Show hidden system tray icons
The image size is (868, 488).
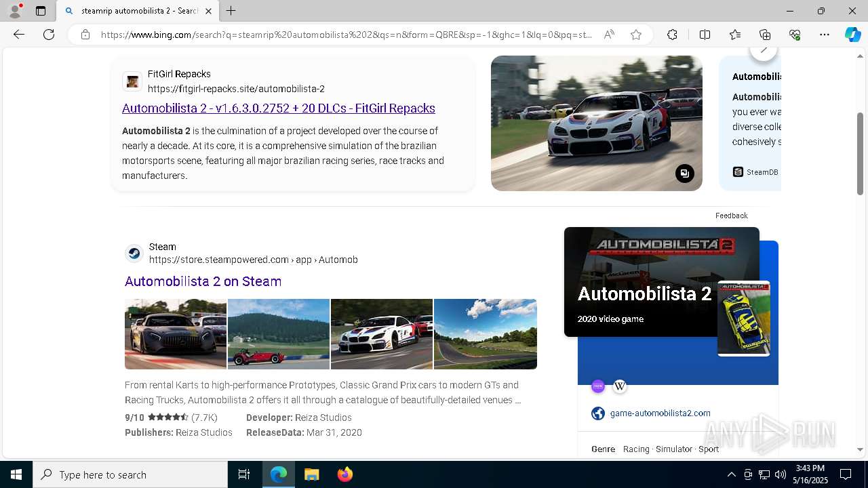pyautogui.click(x=731, y=474)
